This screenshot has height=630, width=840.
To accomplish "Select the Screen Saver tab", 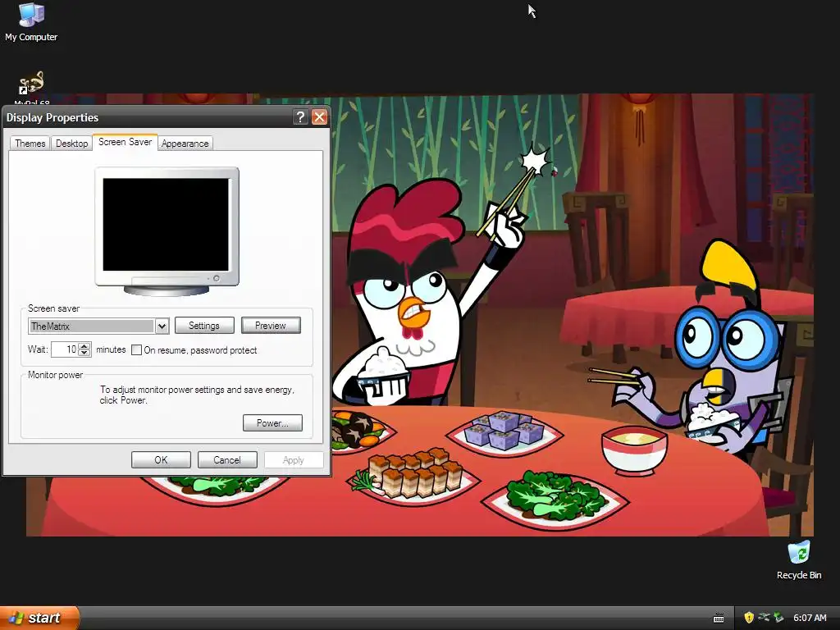I will (125, 142).
